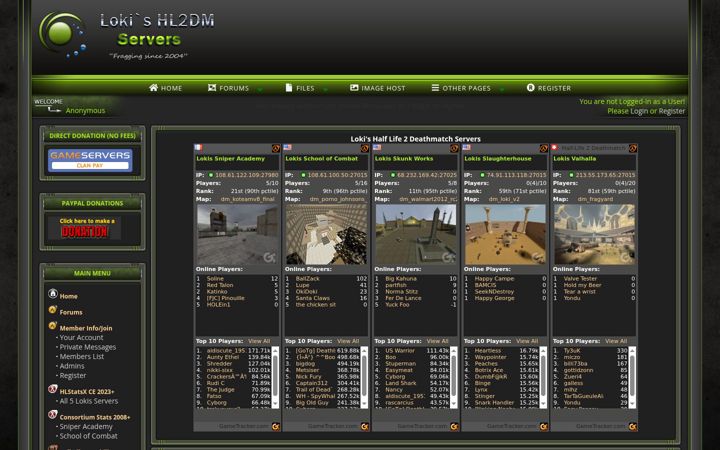The height and width of the screenshot is (450, 720).
Task: Open the Forums menu item
Action: 229,88
